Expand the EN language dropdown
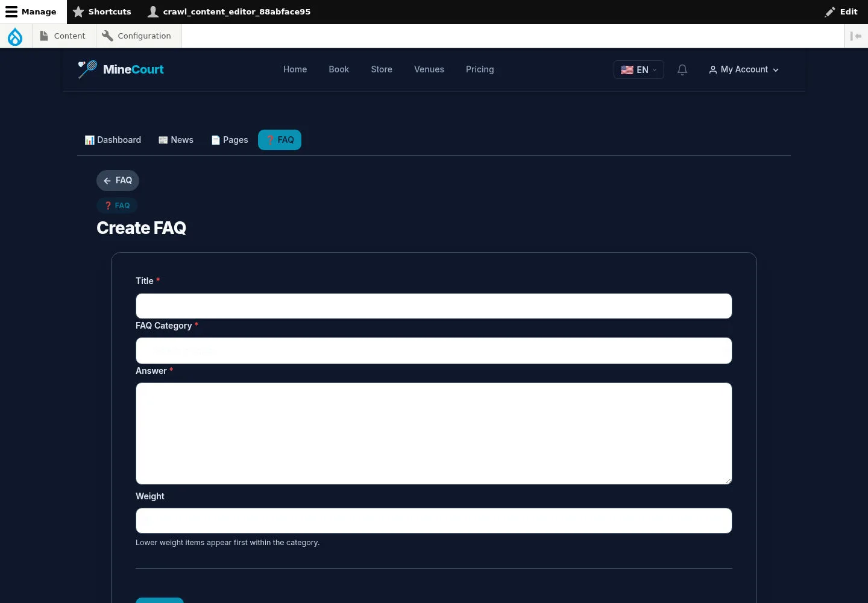The image size is (868, 603). tap(639, 70)
